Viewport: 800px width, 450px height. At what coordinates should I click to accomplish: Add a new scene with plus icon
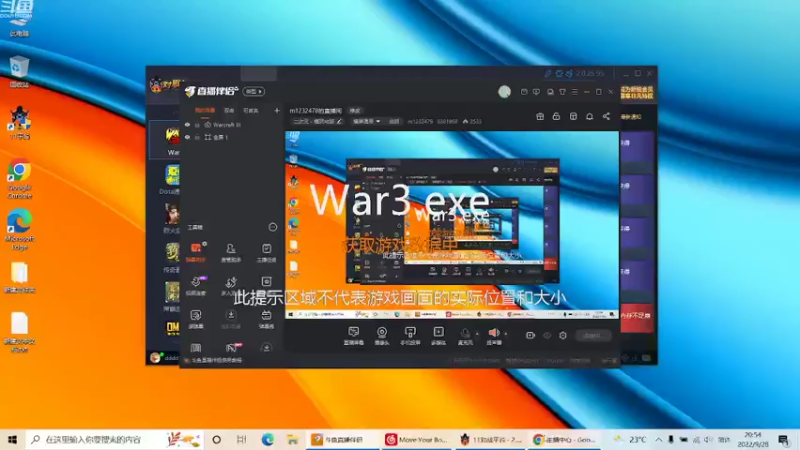[x=277, y=110]
